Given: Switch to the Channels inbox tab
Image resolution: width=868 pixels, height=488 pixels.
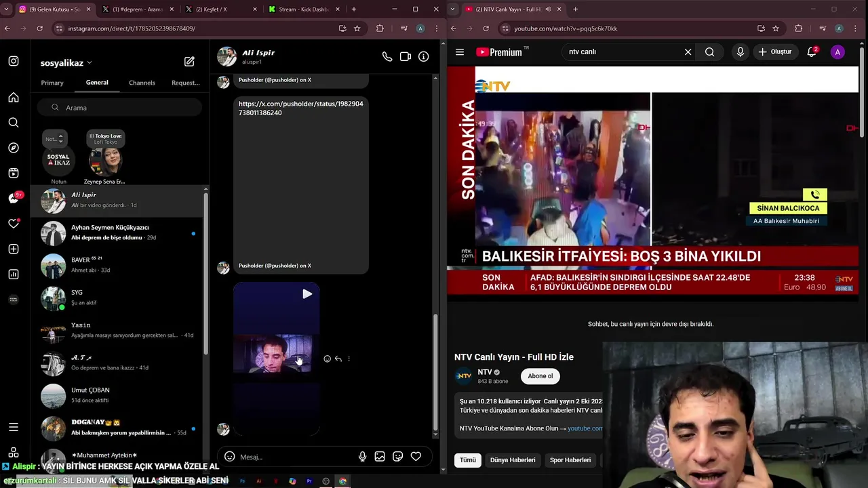Looking at the screenshot, I should point(142,83).
